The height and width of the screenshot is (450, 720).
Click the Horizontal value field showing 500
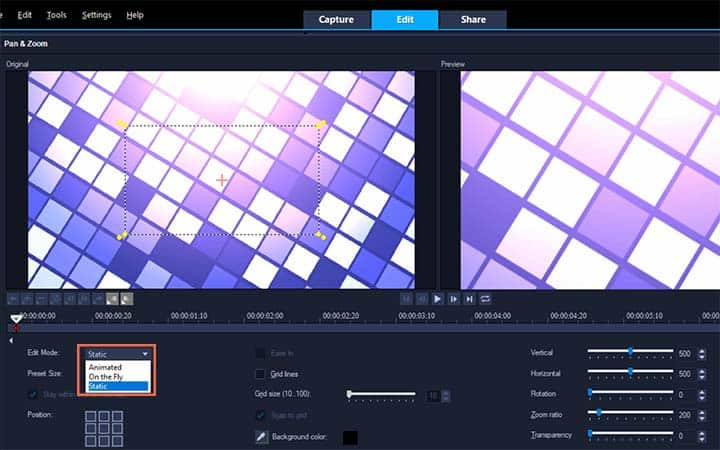click(x=687, y=374)
